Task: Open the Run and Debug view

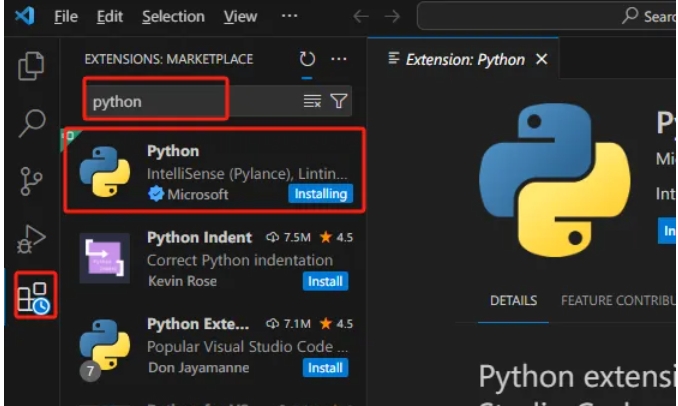Action: [x=32, y=239]
